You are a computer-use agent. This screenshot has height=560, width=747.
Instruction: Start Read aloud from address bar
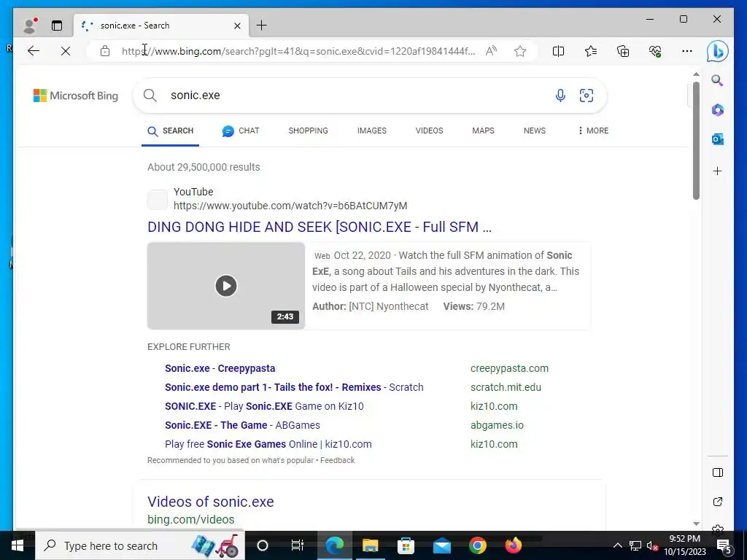491,51
